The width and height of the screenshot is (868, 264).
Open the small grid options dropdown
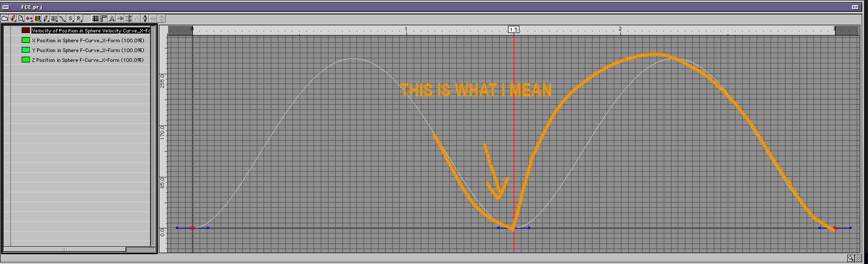pos(54,19)
